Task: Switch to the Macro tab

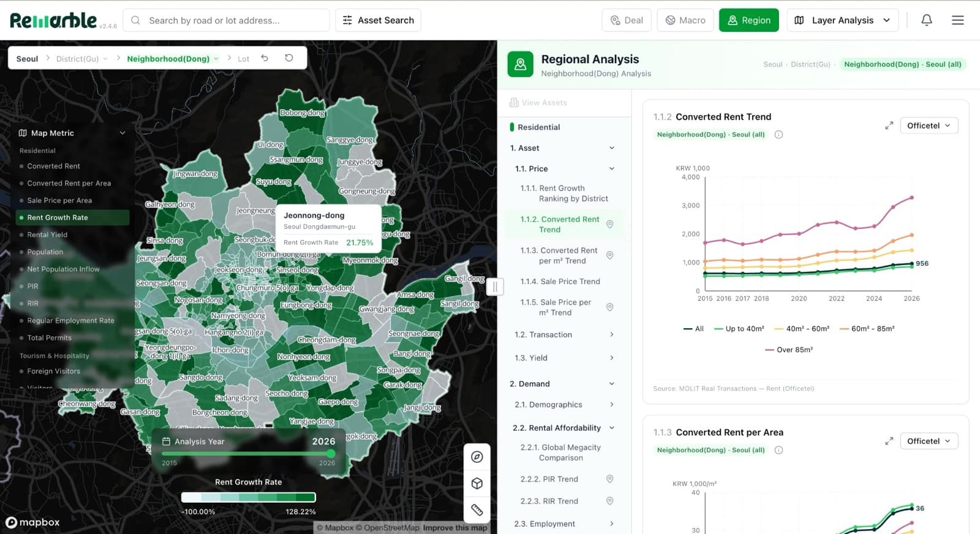Action: coord(685,20)
